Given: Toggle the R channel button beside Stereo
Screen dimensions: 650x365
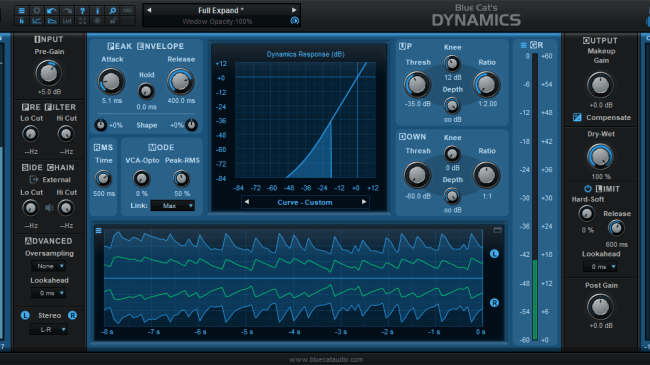Looking at the screenshot, I should (x=73, y=316).
